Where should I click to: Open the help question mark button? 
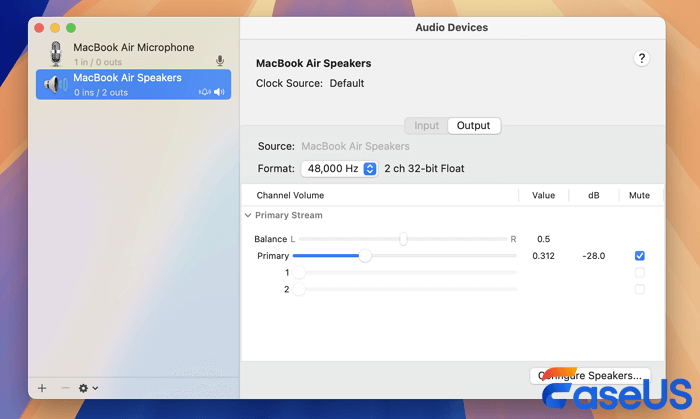(642, 58)
